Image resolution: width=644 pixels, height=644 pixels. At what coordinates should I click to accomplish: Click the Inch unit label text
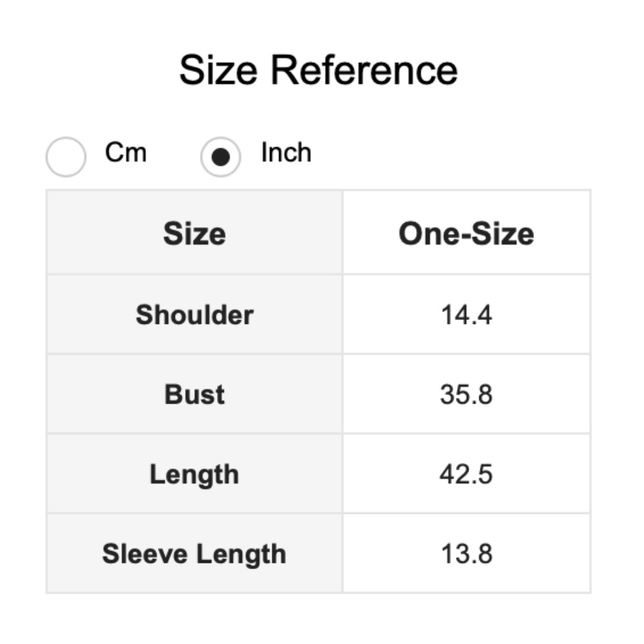[x=286, y=153]
